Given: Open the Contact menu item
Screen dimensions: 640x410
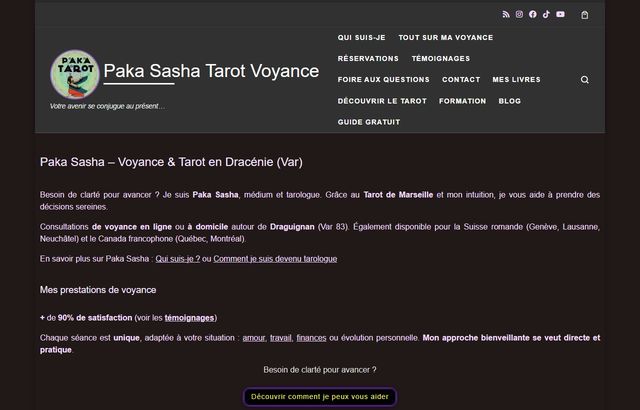Looking at the screenshot, I should [x=461, y=80].
